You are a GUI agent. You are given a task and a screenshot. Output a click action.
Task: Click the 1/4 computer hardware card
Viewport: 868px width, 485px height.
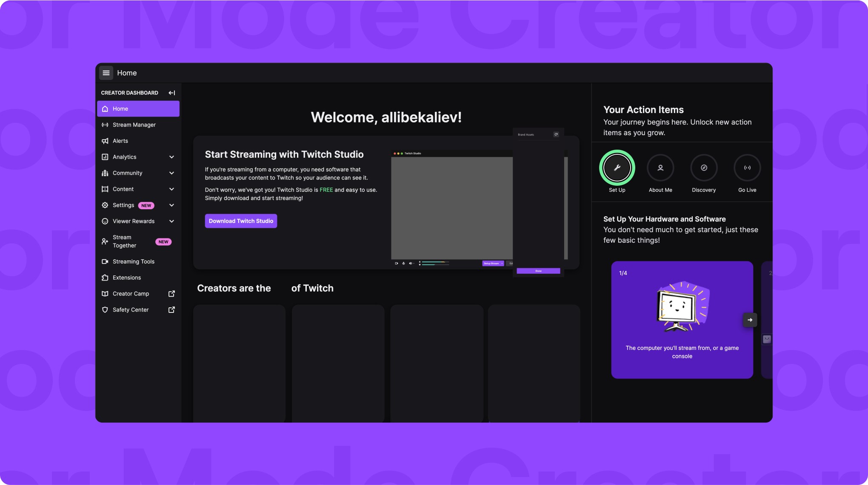click(x=682, y=320)
